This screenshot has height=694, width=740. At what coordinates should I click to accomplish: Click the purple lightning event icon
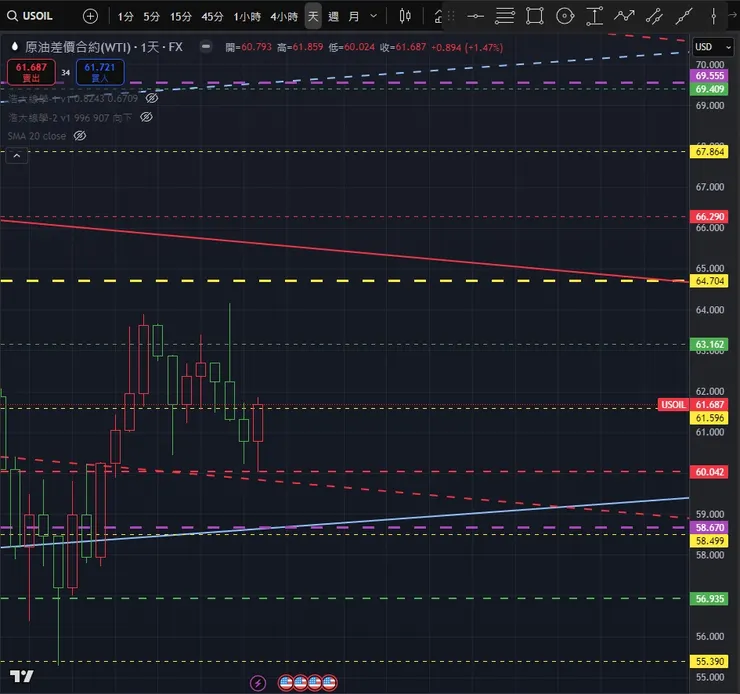pos(258,683)
